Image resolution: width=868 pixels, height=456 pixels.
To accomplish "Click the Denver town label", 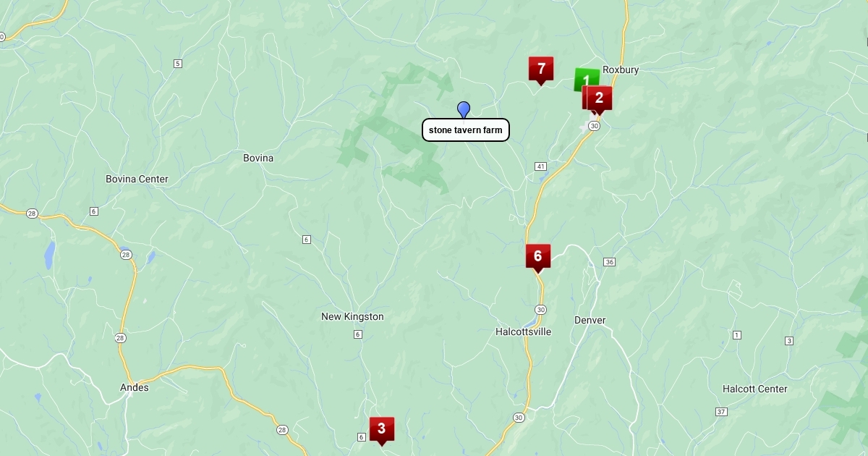I will (590, 320).
